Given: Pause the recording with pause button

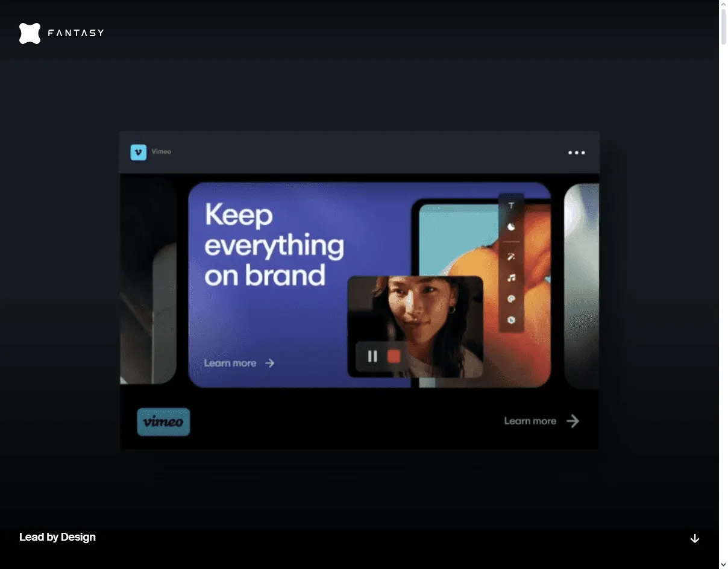Looking at the screenshot, I should tap(372, 356).
